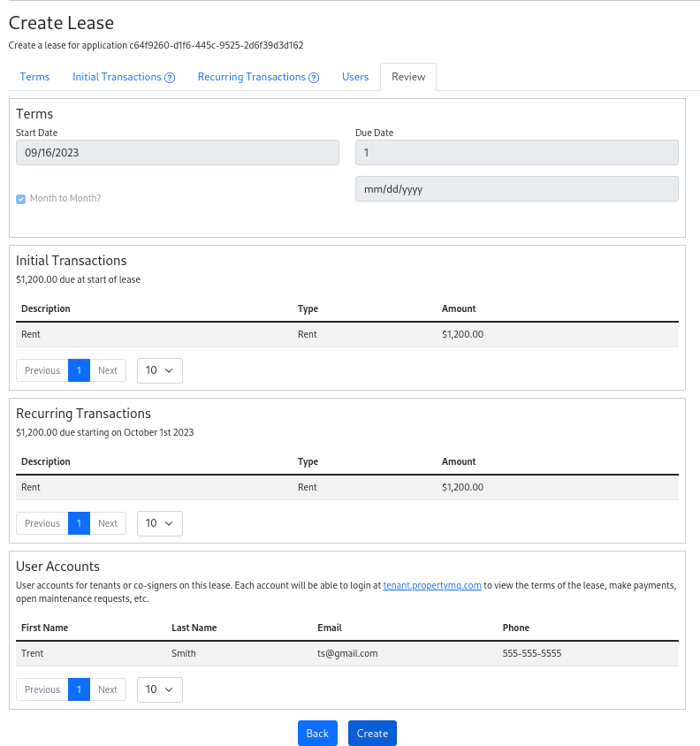Screen dimensions: 700x746
Task: Click Previous in Recurring Transactions pagination
Action: [x=42, y=523]
